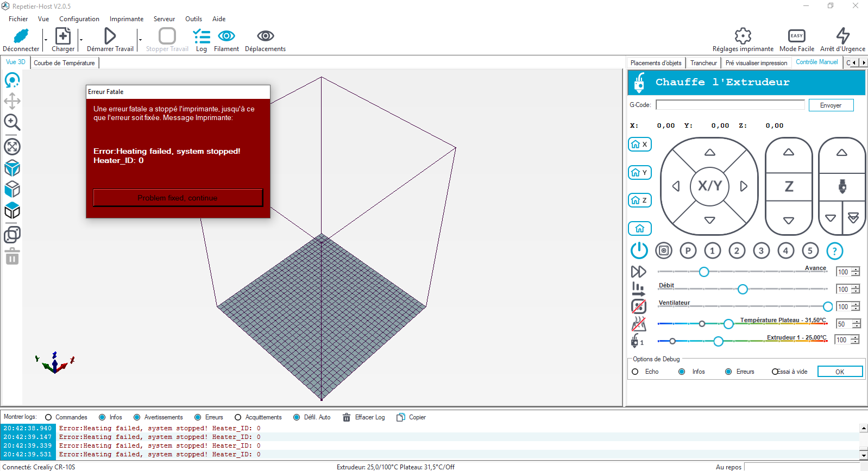The height and width of the screenshot is (471, 868).
Task: Open Réglages imprimante gear icon
Action: pyautogui.click(x=743, y=36)
